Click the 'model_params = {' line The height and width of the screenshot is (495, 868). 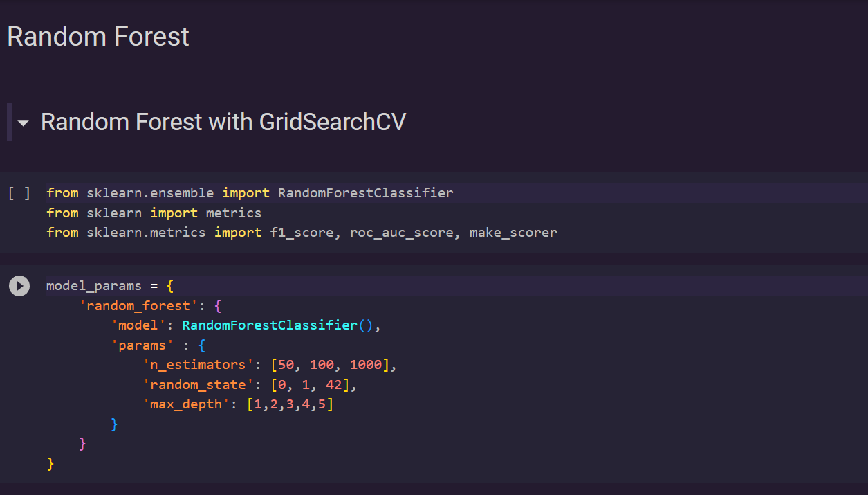click(109, 286)
